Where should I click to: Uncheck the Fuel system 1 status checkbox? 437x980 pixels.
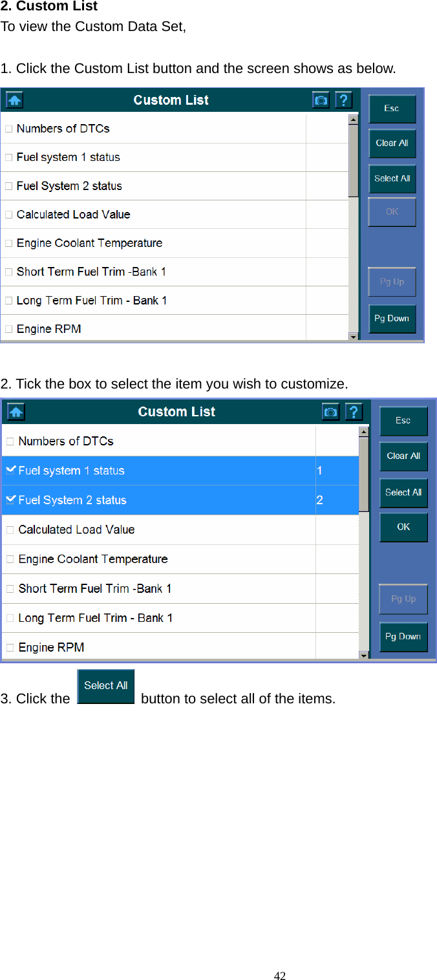10,471
